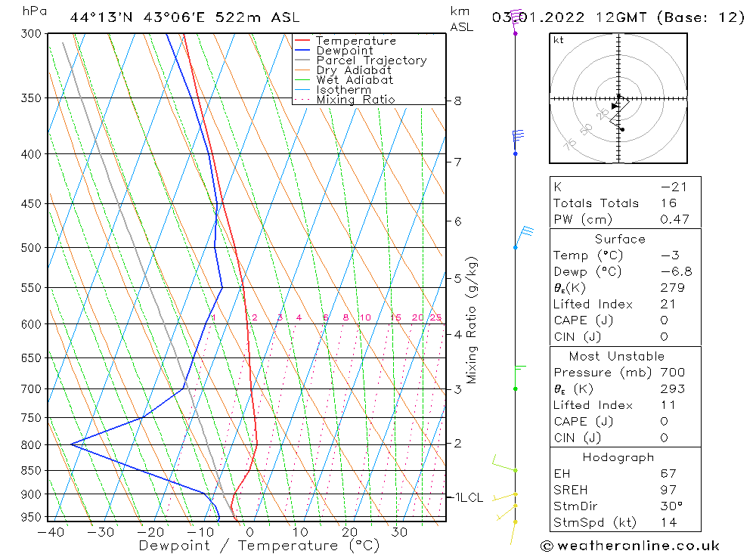Click the Dry Adiabat legend entry
Image resolution: width=756 pixels, height=554 pixels.
coord(342,70)
